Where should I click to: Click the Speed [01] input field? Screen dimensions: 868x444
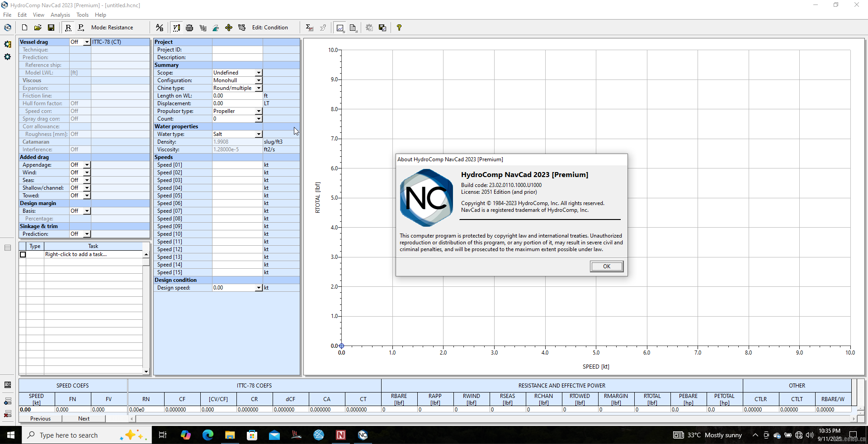237,165
